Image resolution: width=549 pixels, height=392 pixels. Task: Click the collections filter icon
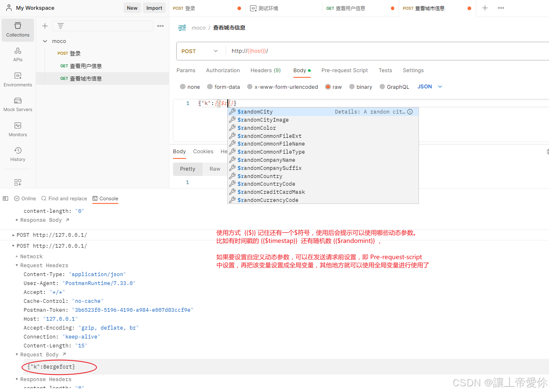60,26
